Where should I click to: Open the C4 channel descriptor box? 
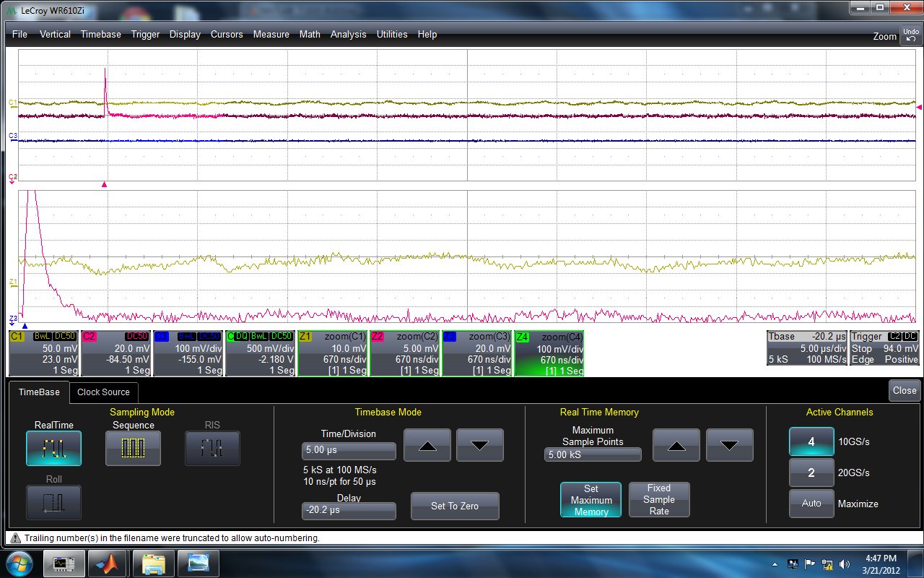tap(261, 353)
